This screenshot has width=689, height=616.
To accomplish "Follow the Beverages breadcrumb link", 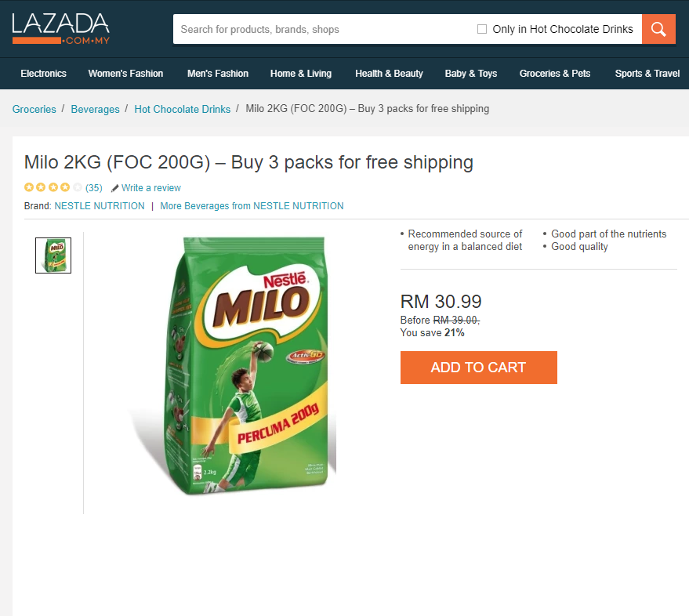I will [x=95, y=109].
